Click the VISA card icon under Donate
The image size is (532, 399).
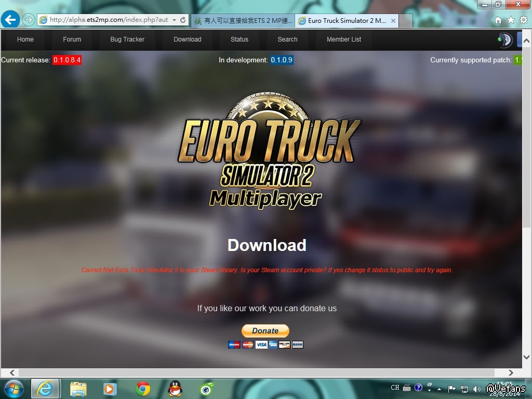pyautogui.click(x=261, y=345)
